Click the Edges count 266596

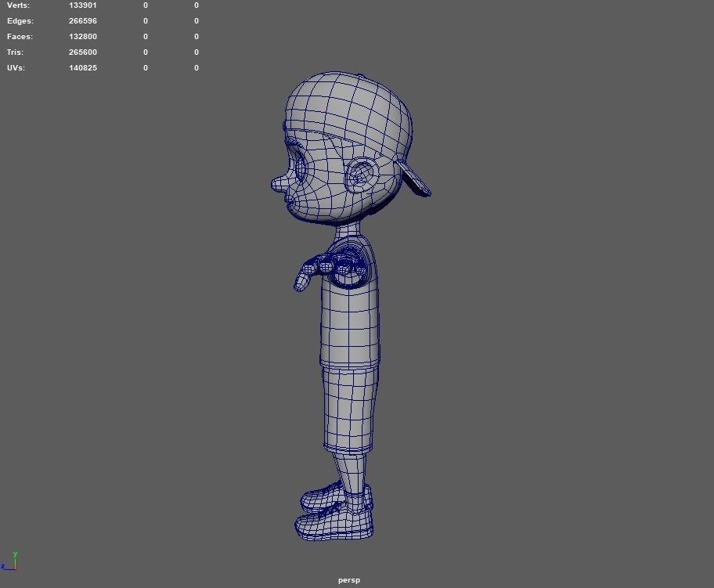click(x=83, y=21)
